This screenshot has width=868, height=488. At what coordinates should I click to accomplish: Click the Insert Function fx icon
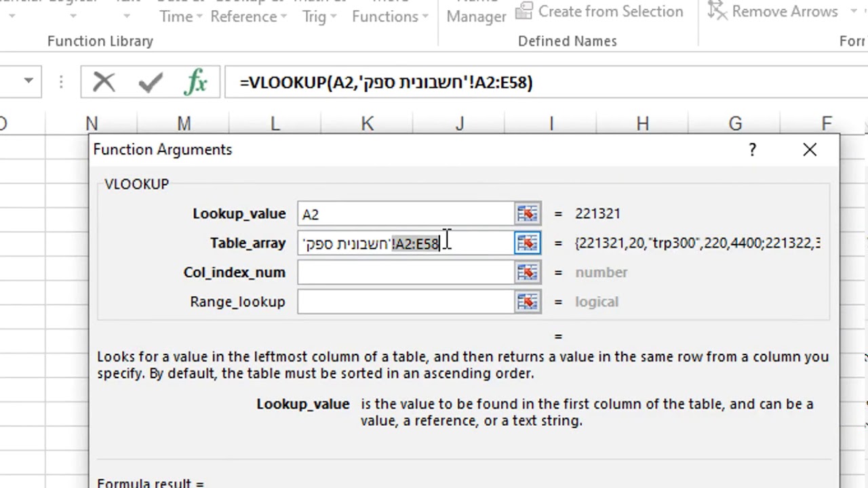196,83
